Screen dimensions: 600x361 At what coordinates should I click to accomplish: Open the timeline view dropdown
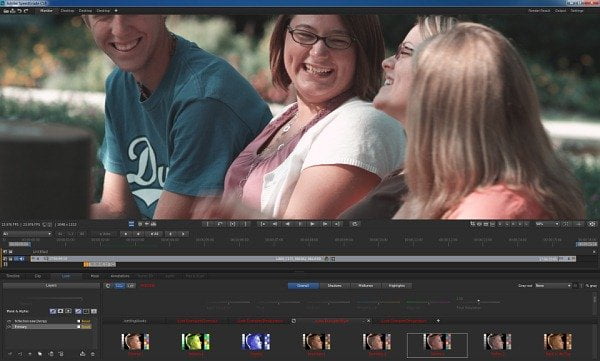pyautogui.click(x=27, y=234)
